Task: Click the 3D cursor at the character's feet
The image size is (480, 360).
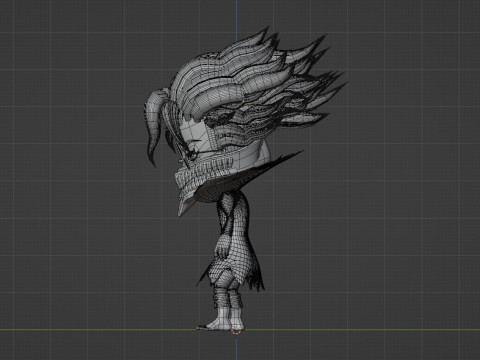Action: coord(236,330)
